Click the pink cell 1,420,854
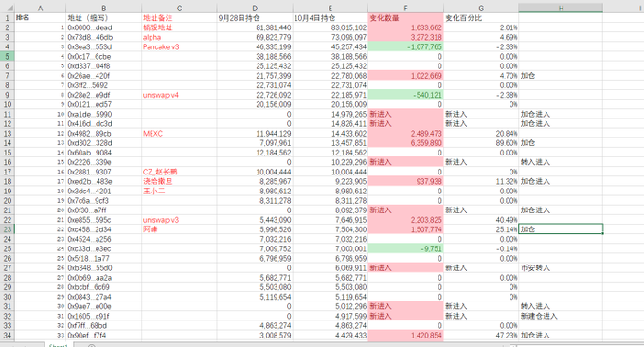Image resolution: width=644 pixels, height=347 pixels. 405,335
